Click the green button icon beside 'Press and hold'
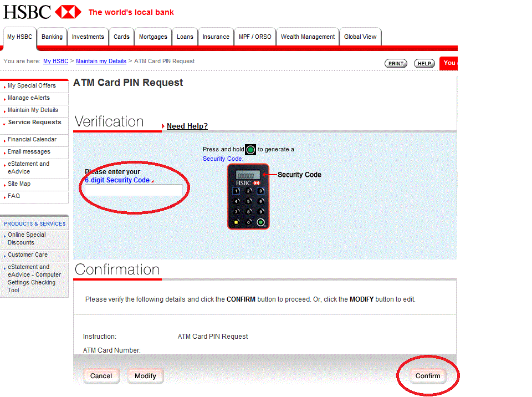This screenshot has width=532, height=397. 250,149
